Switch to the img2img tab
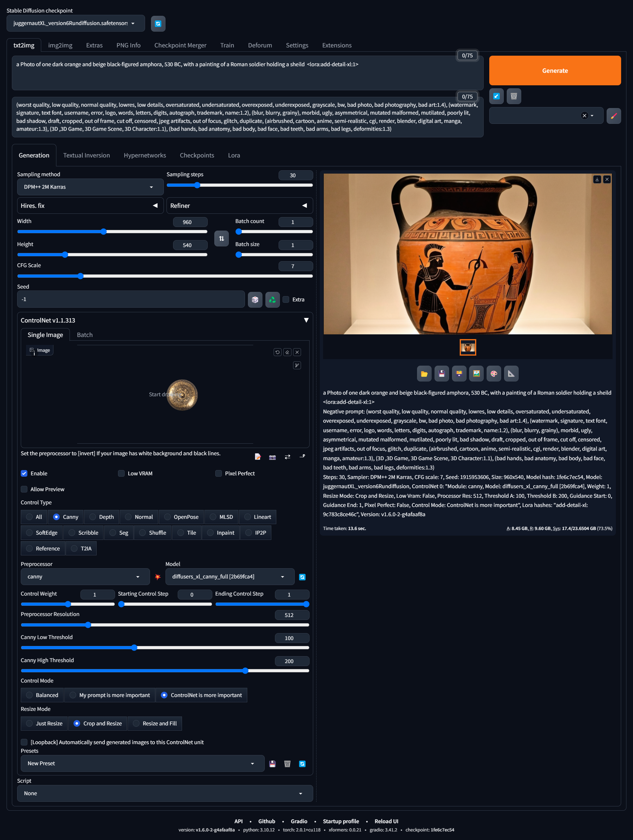 point(60,45)
